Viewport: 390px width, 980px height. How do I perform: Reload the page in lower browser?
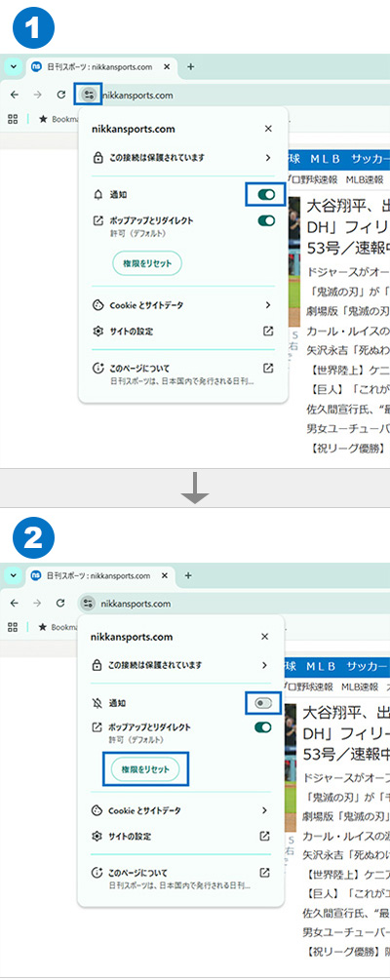pos(60,604)
